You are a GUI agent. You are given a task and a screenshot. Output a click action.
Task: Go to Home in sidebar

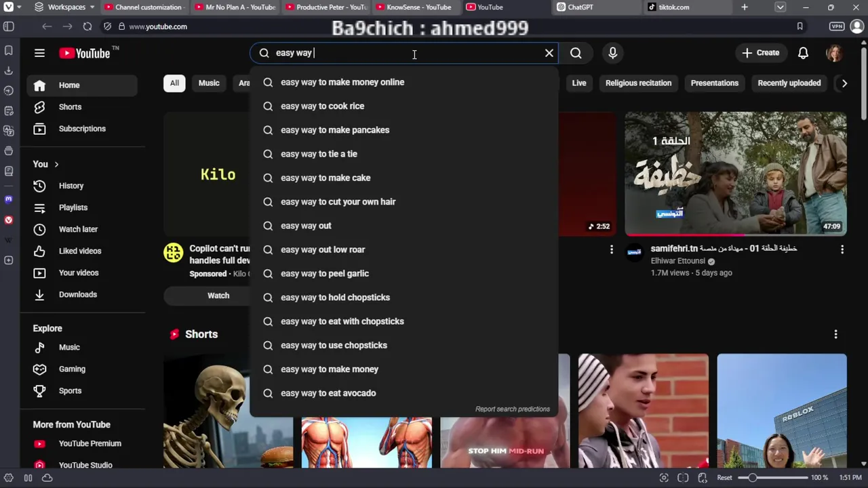pos(83,85)
